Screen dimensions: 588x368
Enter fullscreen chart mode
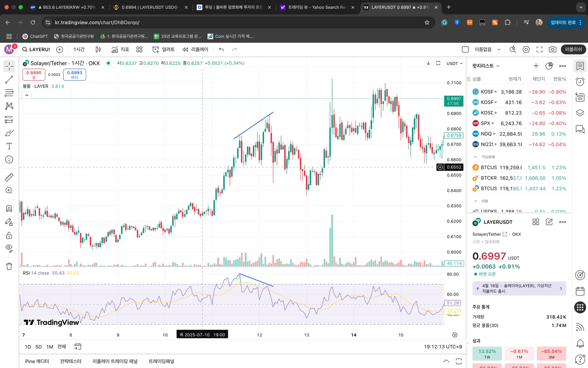[x=539, y=49]
